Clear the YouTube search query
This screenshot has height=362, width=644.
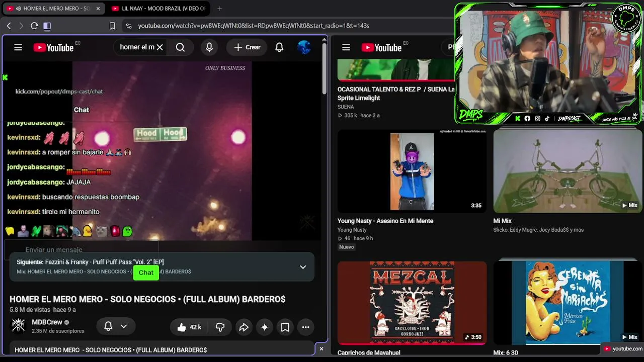(159, 47)
